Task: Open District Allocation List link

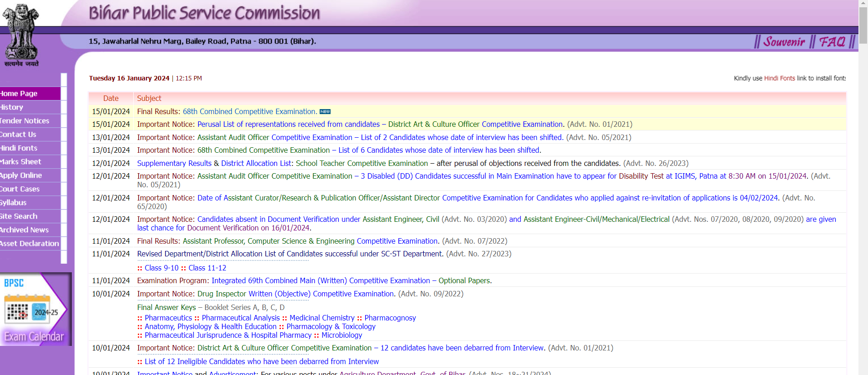Action: [256, 163]
